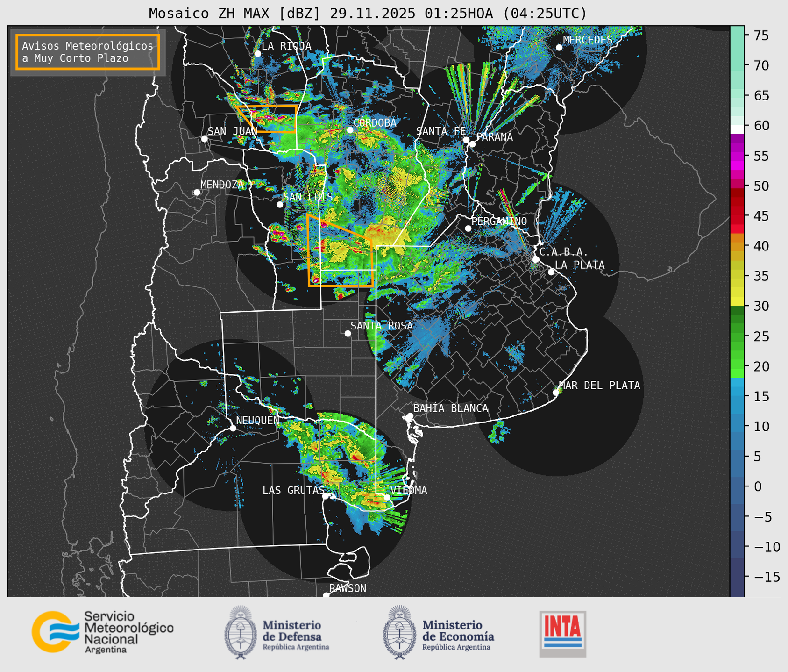Click the 75 tick label on the color scale
The image size is (788, 672).
pyautogui.click(x=761, y=36)
